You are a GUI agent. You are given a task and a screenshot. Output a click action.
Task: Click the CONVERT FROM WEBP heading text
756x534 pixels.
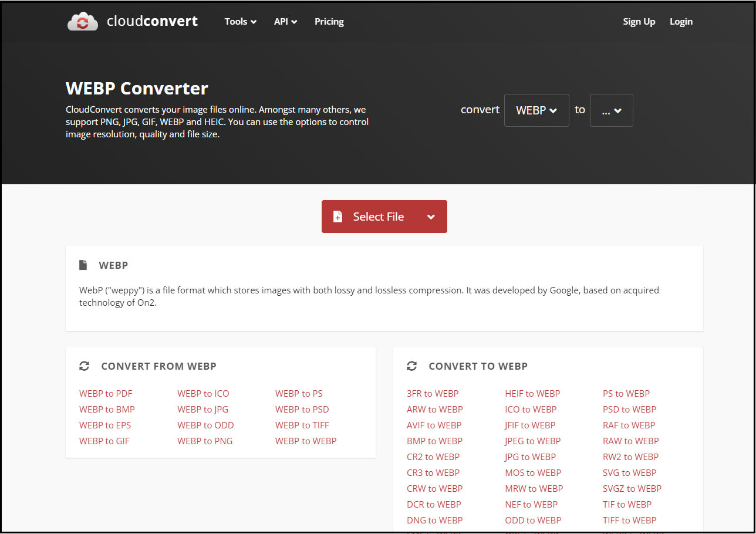(159, 366)
